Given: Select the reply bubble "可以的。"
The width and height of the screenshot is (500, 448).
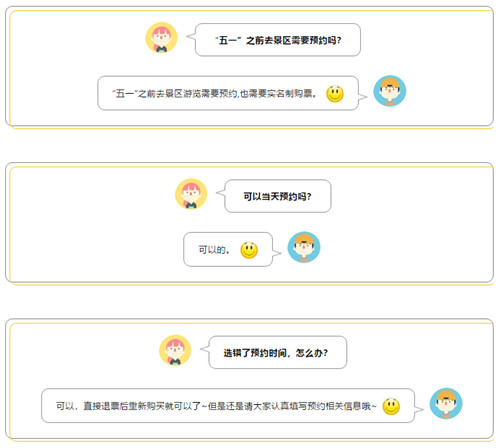Looking at the screenshot, I should pos(228,249).
